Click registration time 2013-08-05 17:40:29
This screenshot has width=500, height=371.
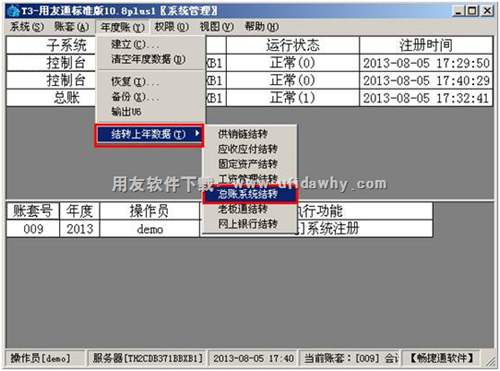(x=426, y=80)
